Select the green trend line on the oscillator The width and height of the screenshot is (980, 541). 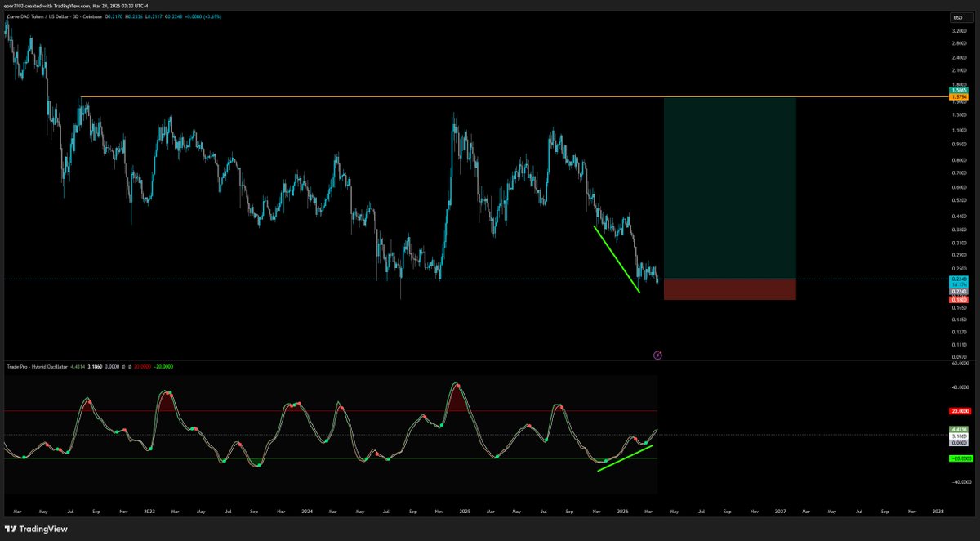click(625, 458)
